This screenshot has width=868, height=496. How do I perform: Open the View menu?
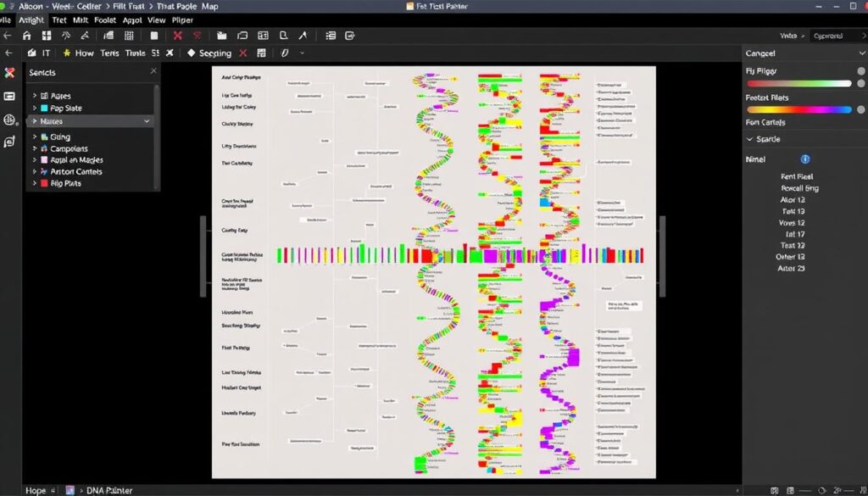coord(157,19)
